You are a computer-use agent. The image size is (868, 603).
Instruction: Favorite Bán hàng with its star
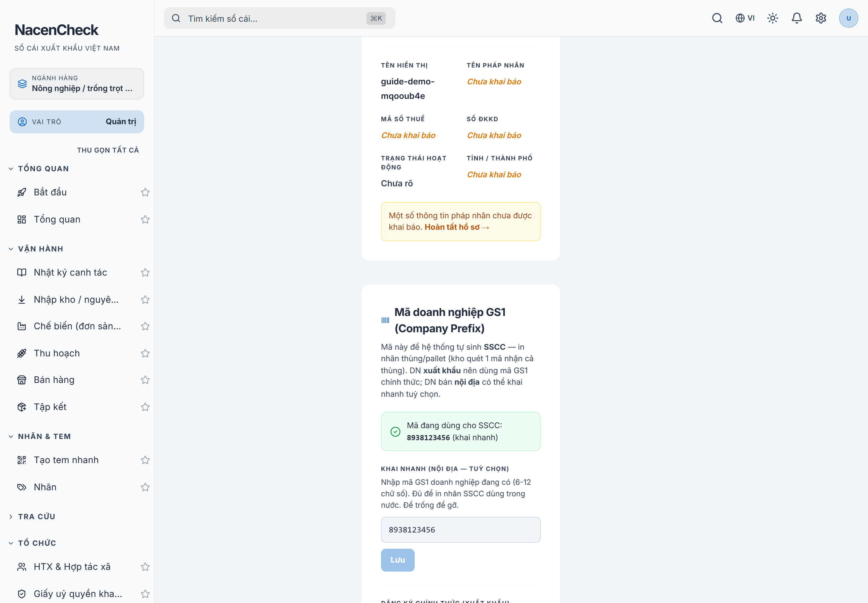pyautogui.click(x=145, y=380)
